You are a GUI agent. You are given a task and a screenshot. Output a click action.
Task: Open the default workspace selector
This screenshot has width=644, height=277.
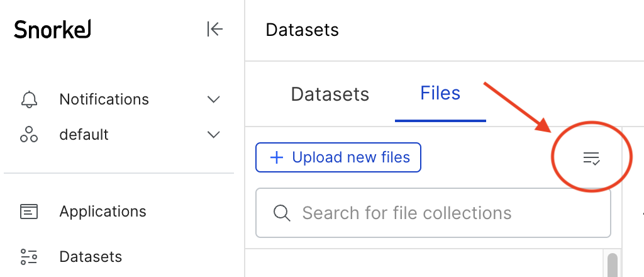point(120,134)
